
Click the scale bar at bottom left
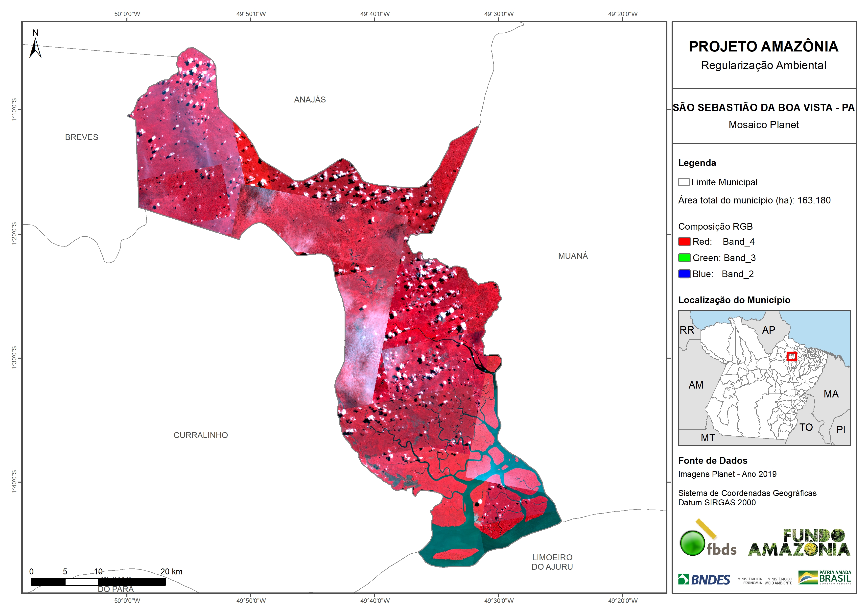(98, 582)
